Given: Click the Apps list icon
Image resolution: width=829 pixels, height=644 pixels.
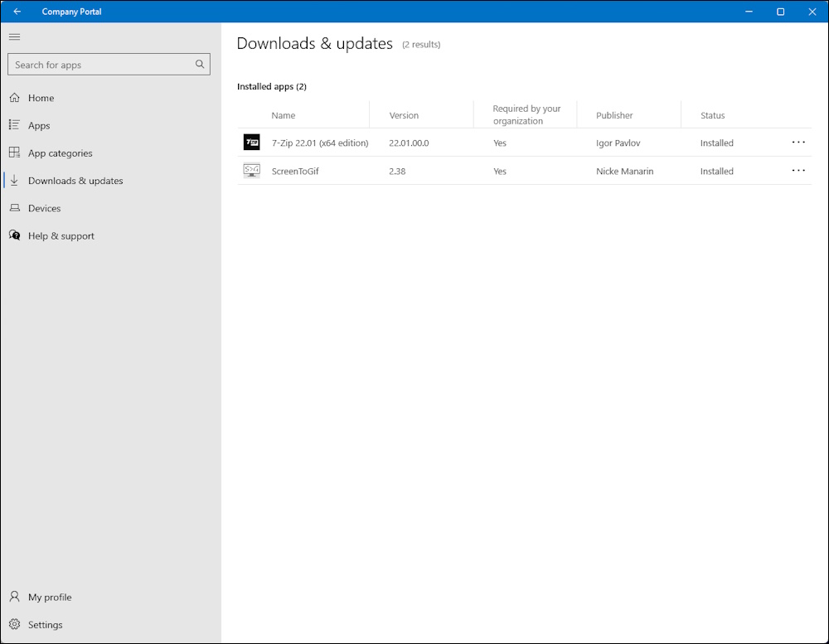Looking at the screenshot, I should pyautogui.click(x=14, y=125).
